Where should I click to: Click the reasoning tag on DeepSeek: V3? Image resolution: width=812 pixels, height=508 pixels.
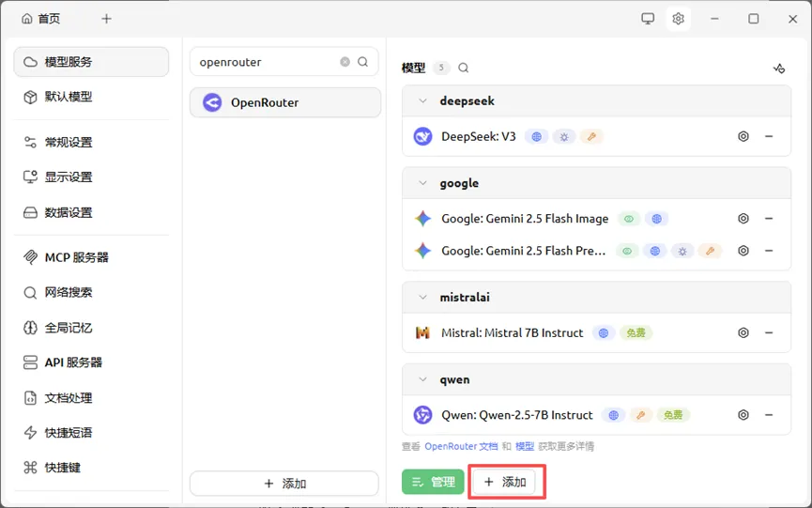[564, 137]
